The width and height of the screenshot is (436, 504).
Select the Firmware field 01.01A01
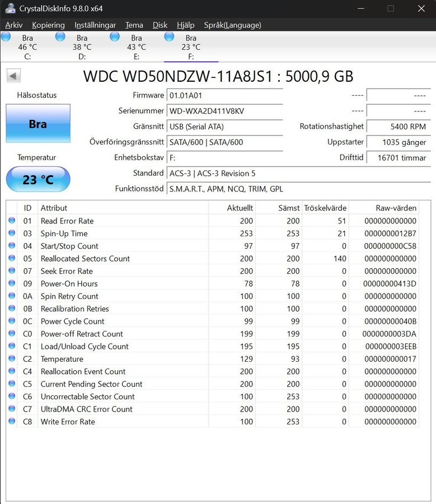224,95
